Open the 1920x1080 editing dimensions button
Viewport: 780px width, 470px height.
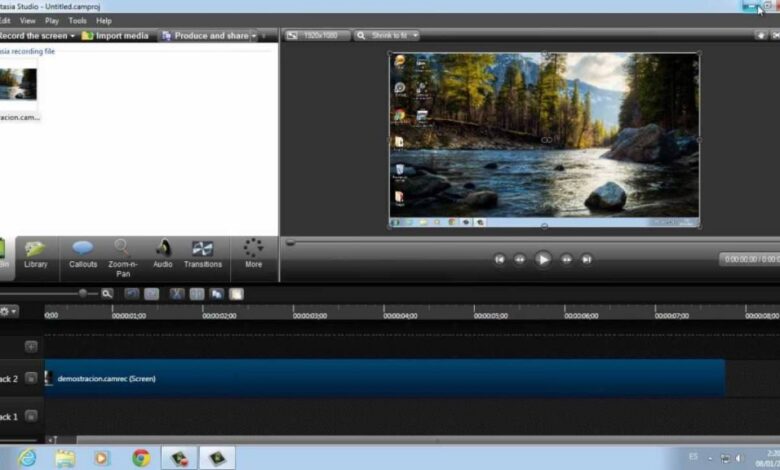[x=316, y=35]
